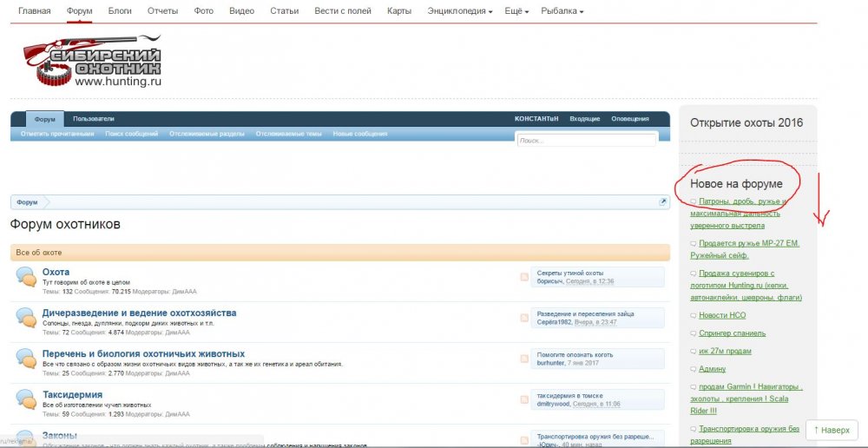Open latest post Секреты утиной охоты
Viewport: 868px width, 448px height.
(x=569, y=273)
